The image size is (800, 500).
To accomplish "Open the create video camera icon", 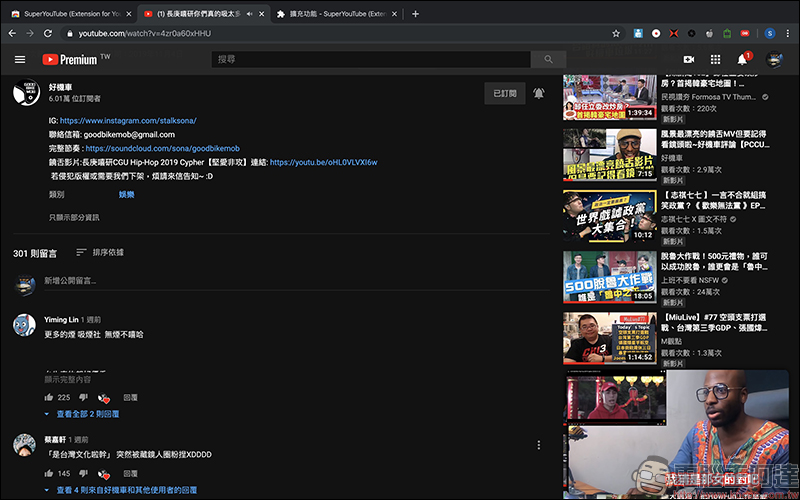I will point(689,60).
